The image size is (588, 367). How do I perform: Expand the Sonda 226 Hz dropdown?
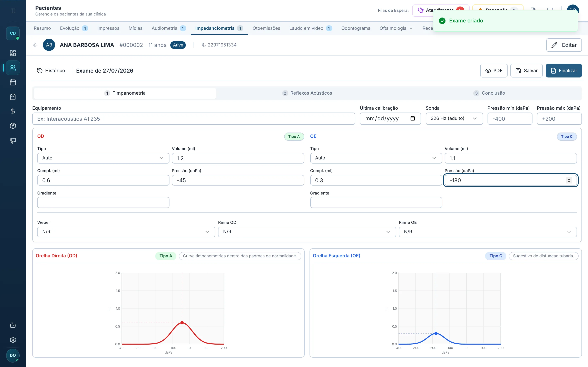454,118
